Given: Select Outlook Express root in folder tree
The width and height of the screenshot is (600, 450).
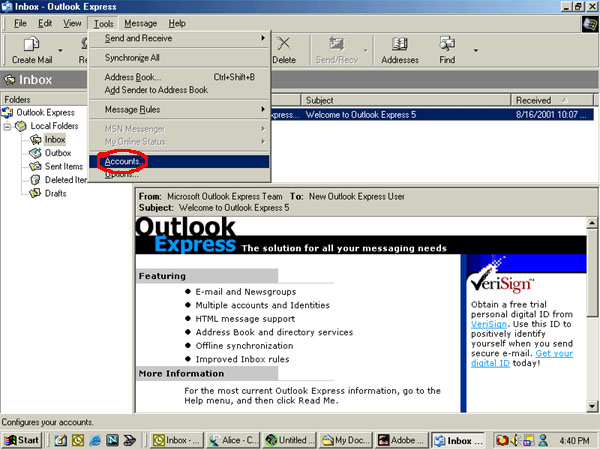Looking at the screenshot, I should coord(45,112).
